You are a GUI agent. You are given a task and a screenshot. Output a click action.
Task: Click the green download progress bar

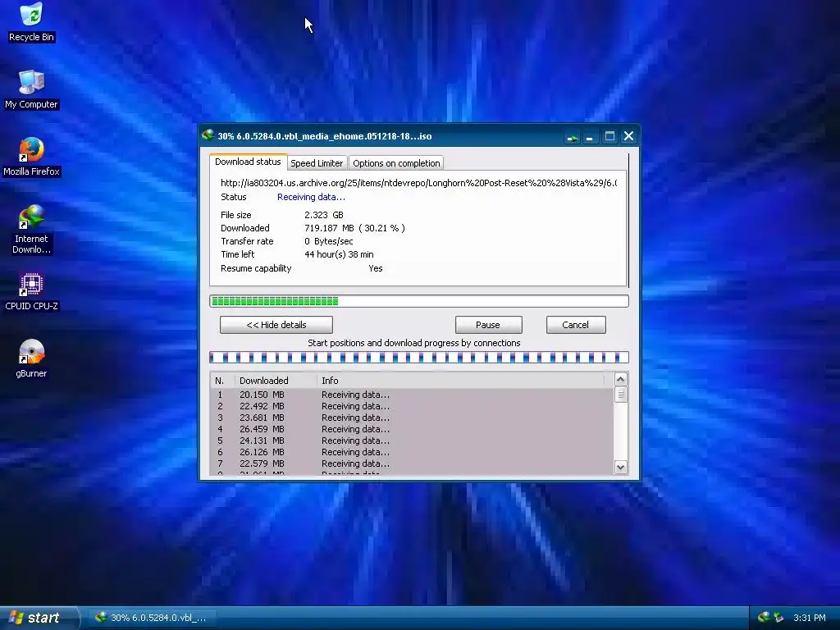point(419,301)
